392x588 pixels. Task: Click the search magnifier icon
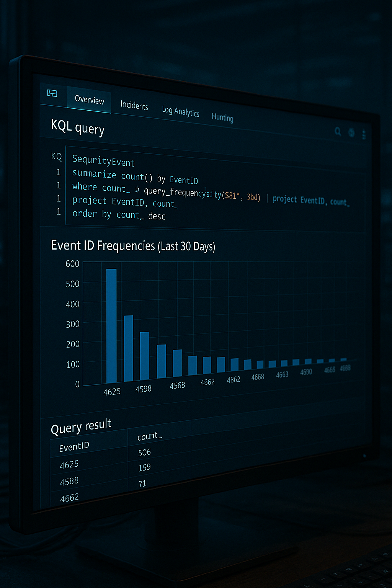click(x=338, y=131)
